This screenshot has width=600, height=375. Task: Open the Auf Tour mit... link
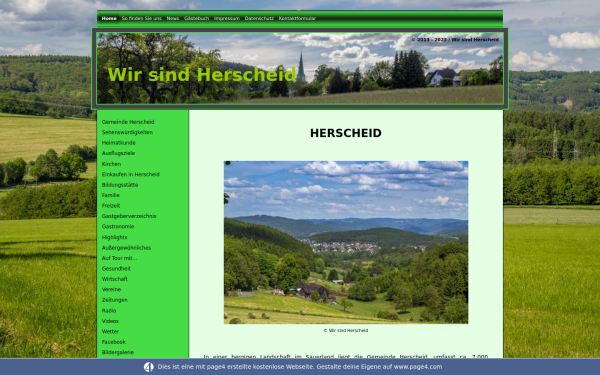(119, 258)
